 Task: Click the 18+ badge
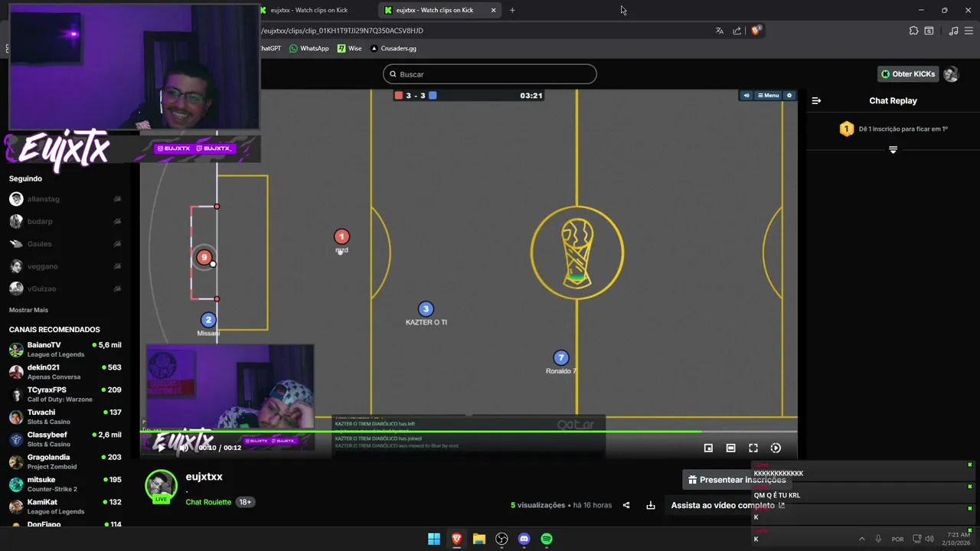[245, 502]
